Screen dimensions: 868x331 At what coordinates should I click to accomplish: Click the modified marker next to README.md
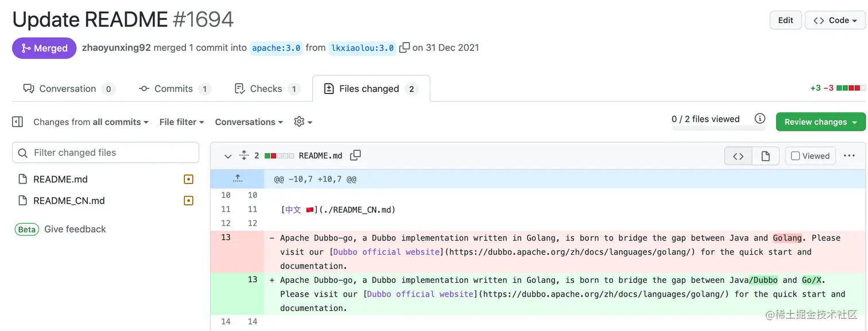point(188,179)
